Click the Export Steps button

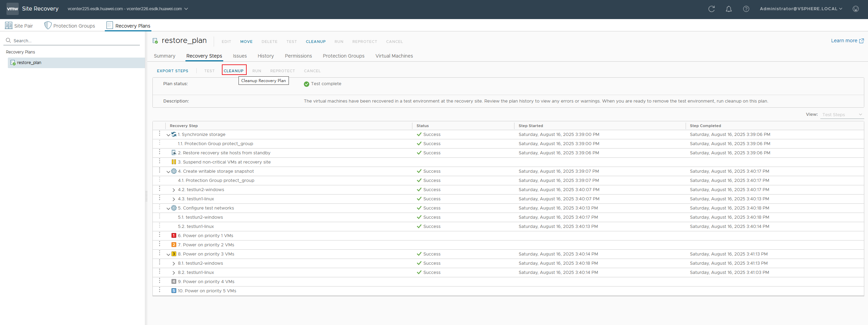[x=173, y=71]
